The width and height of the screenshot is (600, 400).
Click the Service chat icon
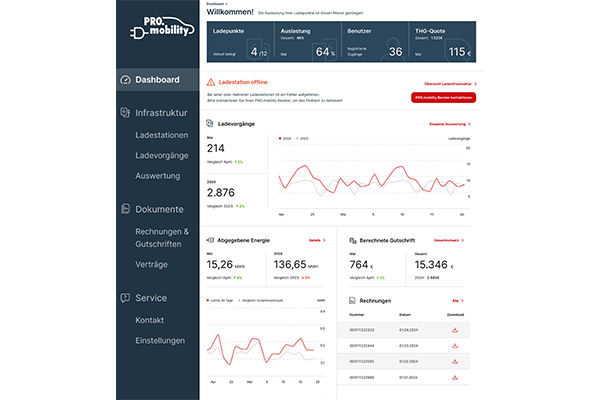[x=124, y=298]
